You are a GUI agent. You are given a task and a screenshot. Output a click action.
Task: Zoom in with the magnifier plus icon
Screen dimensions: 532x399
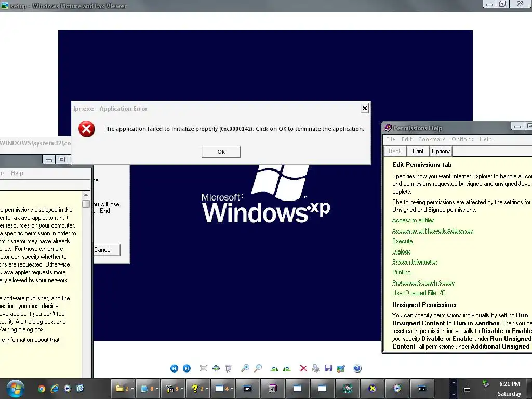point(245,368)
